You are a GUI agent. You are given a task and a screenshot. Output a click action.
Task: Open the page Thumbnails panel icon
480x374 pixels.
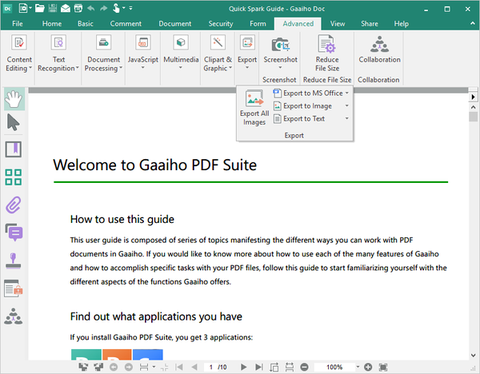coord(14,177)
